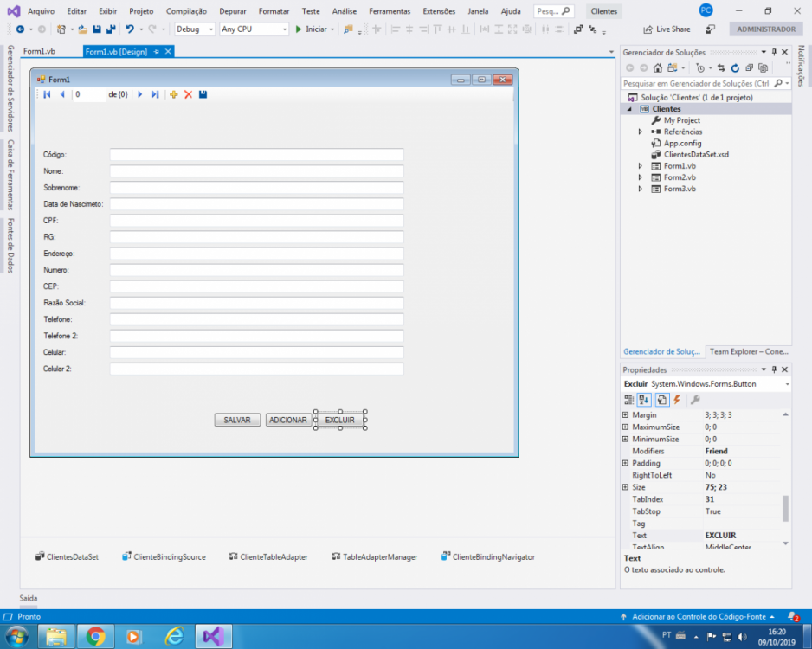Click the Navigate Backward toolbar icon
Viewport: 812px width, 649px height.
(20, 29)
